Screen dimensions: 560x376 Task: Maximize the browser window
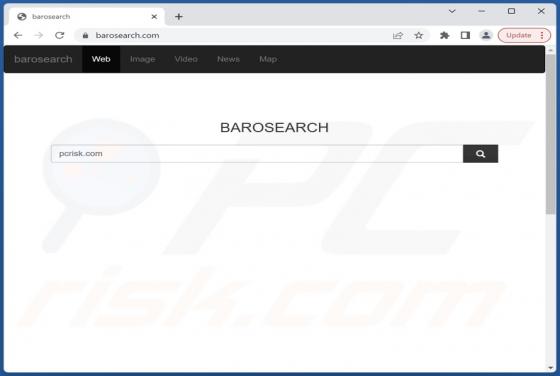coord(511,11)
